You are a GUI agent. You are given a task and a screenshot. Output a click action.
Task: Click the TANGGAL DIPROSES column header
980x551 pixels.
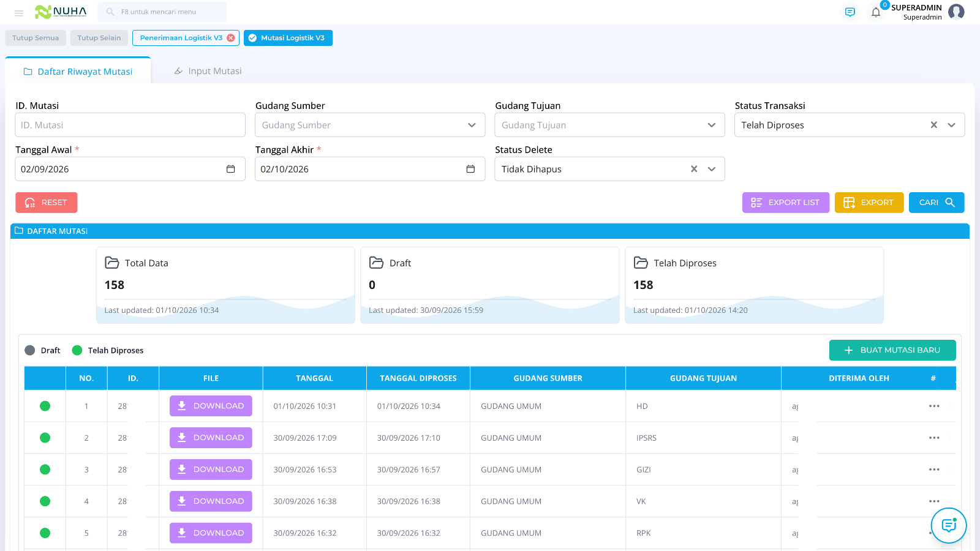(418, 378)
